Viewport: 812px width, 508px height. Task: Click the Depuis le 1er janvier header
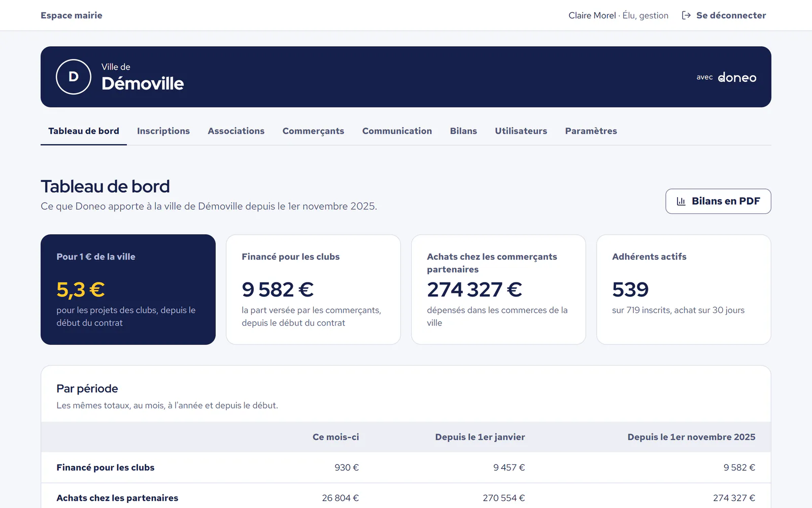(480, 437)
